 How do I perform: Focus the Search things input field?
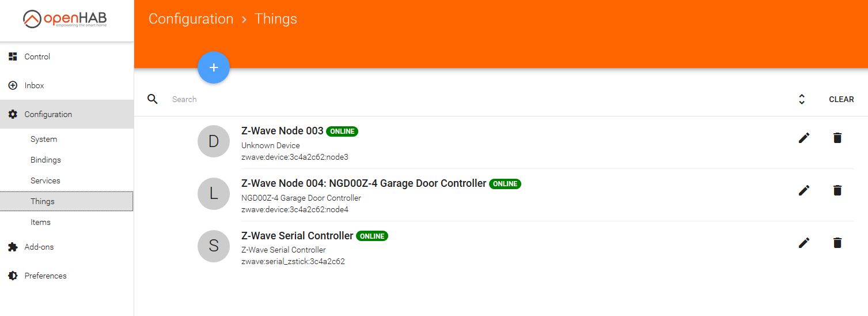tap(461, 99)
